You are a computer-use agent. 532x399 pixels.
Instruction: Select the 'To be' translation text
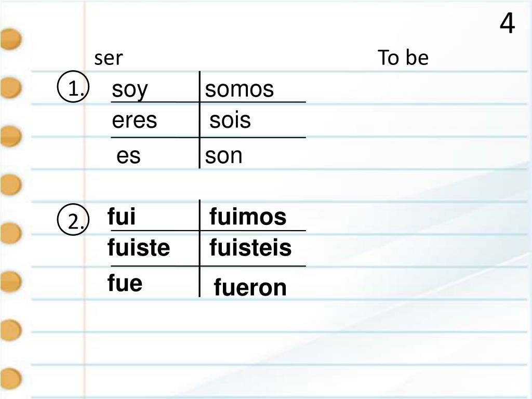[403, 57]
